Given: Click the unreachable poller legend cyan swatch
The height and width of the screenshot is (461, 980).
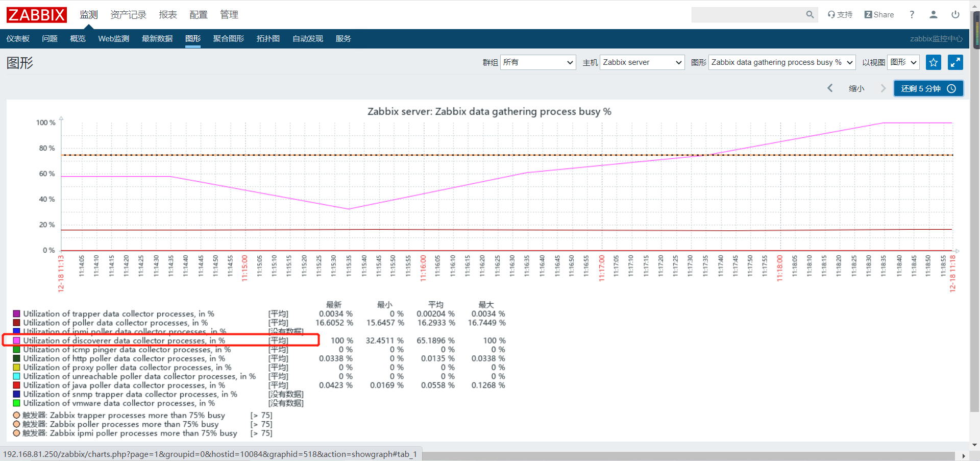Looking at the screenshot, I should [x=17, y=376].
